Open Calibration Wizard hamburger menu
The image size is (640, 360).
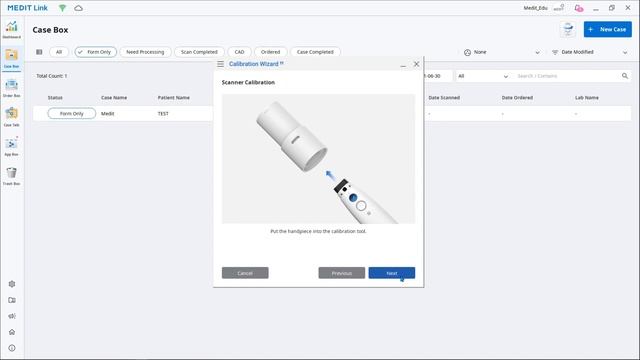pyautogui.click(x=220, y=64)
